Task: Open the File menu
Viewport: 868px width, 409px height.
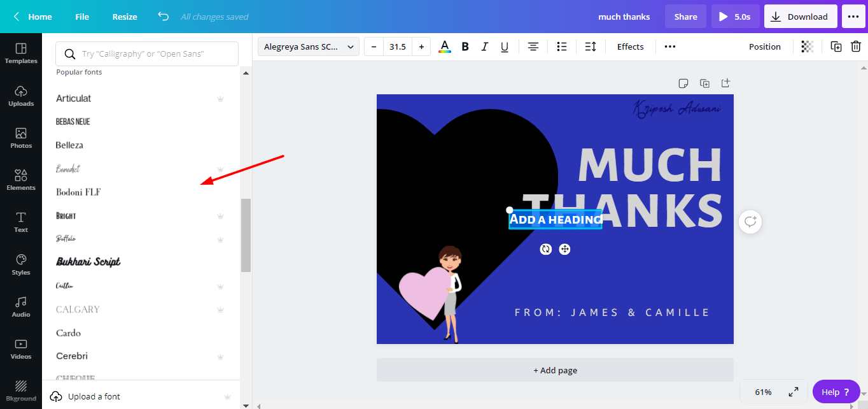Action: point(82,17)
